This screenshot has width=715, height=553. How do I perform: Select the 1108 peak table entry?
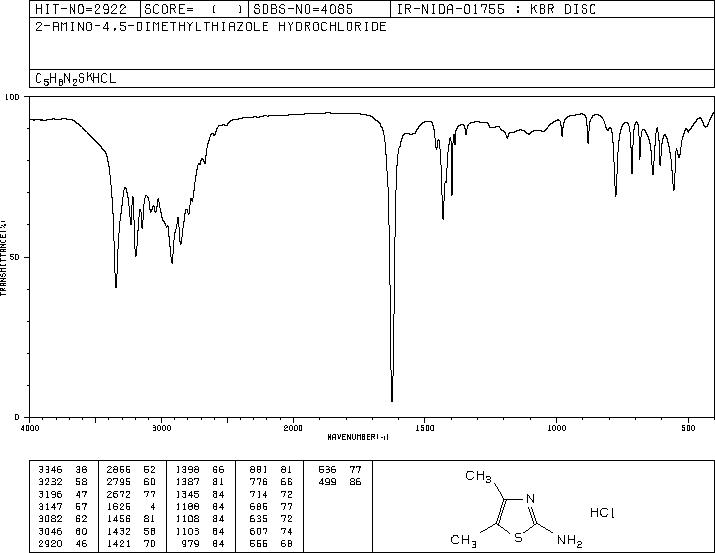pyautogui.click(x=200, y=519)
